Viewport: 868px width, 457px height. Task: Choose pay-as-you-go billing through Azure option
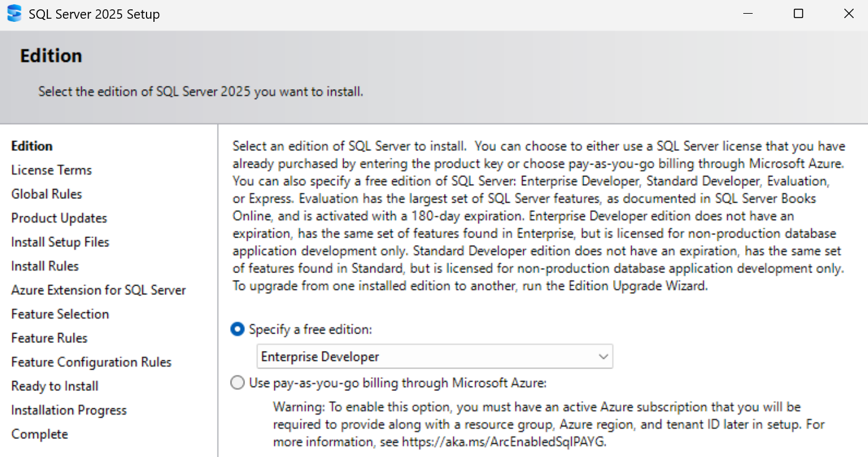[238, 383]
